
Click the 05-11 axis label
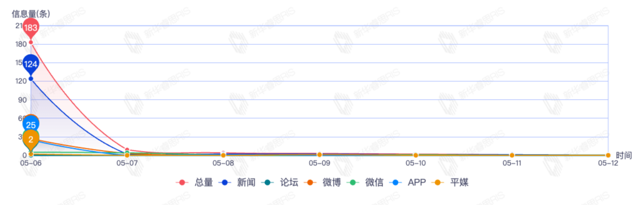tap(512, 163)
